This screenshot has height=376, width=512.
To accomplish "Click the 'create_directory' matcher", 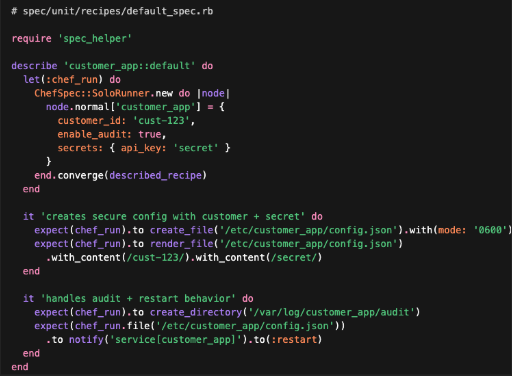I will click(196, 312).
